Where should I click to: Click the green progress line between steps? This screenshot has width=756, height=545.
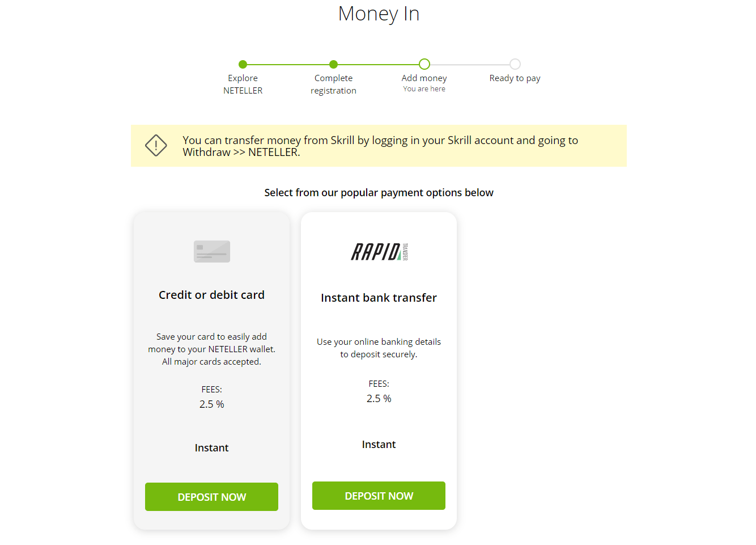point(288,65)
